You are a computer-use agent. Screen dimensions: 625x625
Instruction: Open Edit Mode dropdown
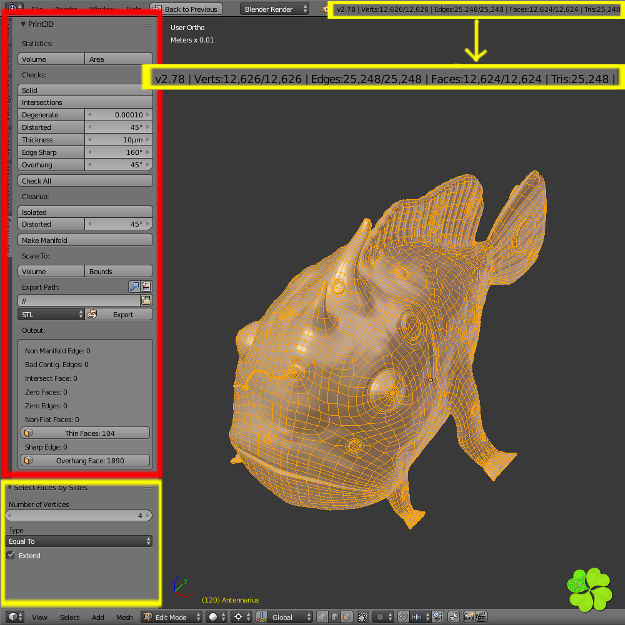172,617
